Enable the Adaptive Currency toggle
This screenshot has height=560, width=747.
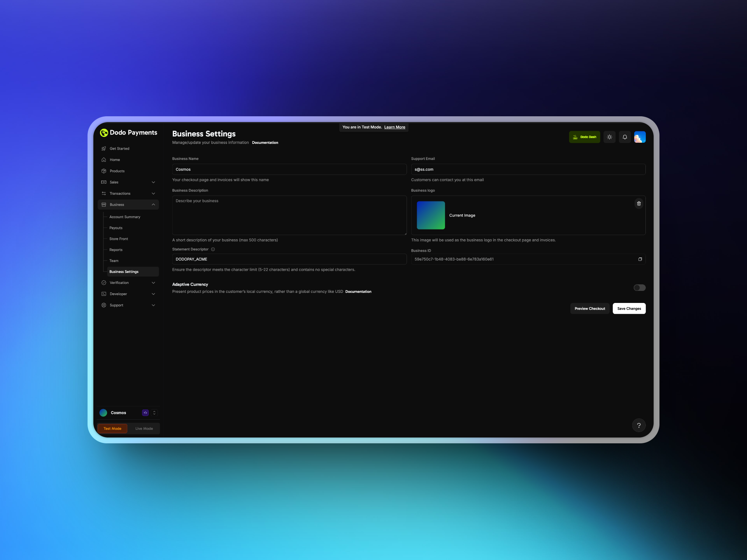point(639,288)
